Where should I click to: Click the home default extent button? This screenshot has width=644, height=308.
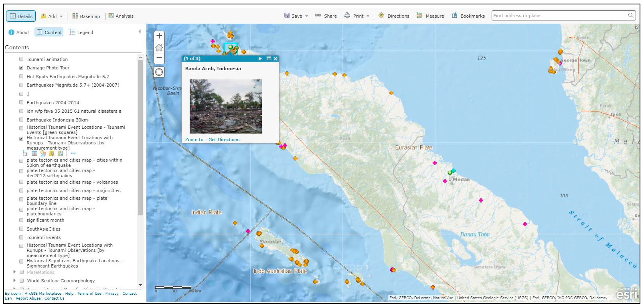pyautogui.click(x=159, y=47)
